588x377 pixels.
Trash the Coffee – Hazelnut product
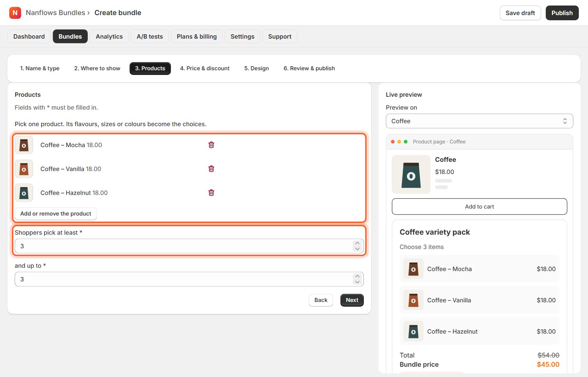pos(211,193)
